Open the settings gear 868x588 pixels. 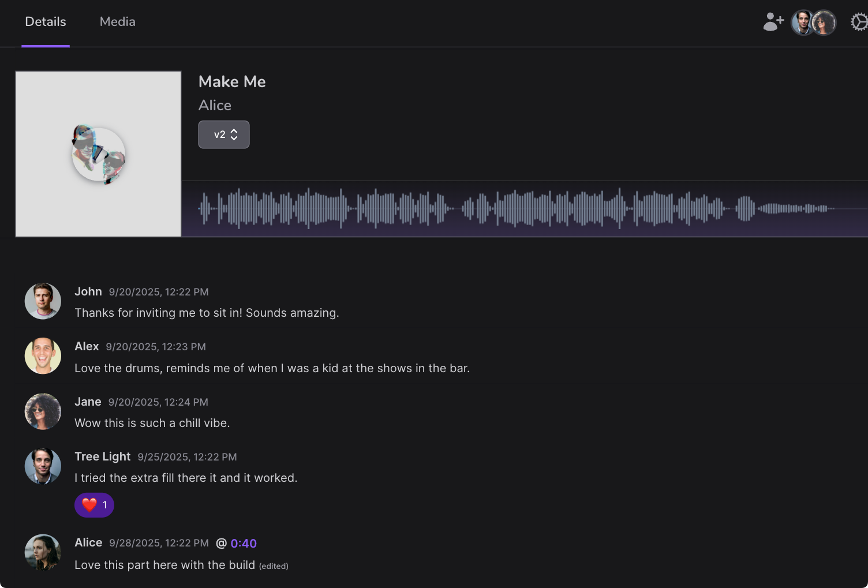(x=859, y=22)
